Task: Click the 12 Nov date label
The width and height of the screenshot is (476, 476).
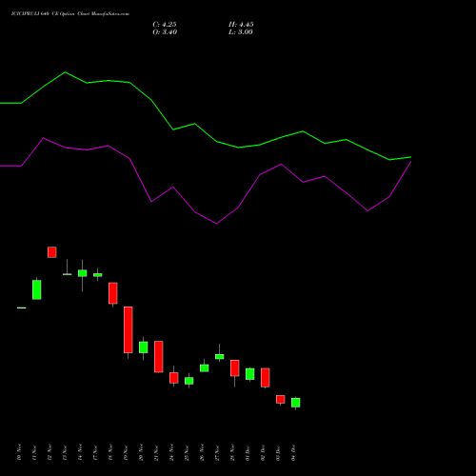Action: pyautogui.click(x=50, y=452)
